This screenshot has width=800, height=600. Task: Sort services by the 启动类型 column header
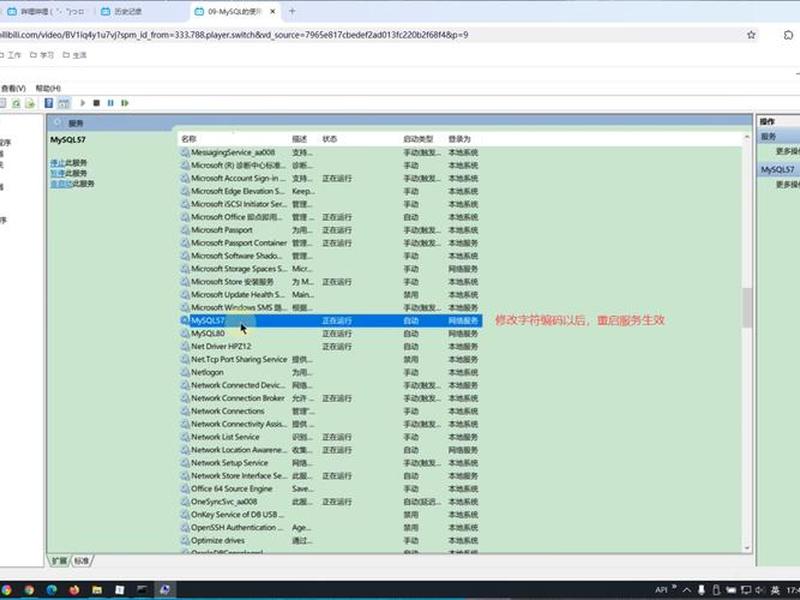[423, 139]
